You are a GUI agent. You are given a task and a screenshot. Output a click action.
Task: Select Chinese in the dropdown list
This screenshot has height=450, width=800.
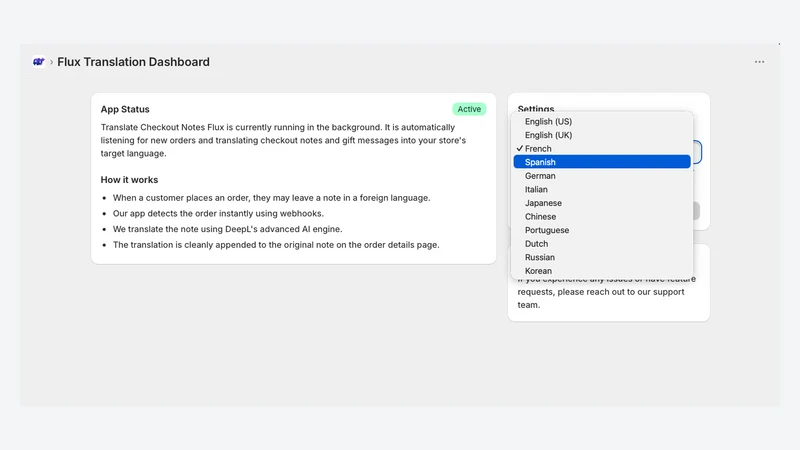tap(602, 217)
